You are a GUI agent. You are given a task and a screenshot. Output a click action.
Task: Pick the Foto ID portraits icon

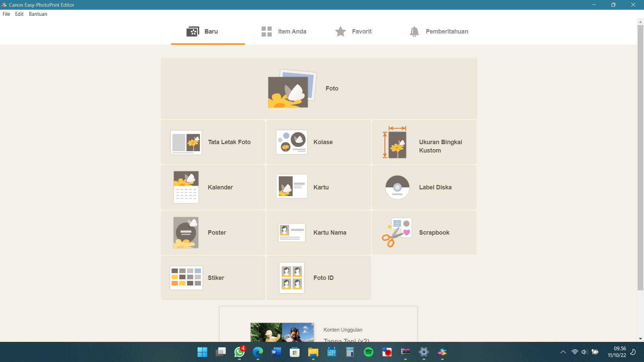click(x=291, y=278)
